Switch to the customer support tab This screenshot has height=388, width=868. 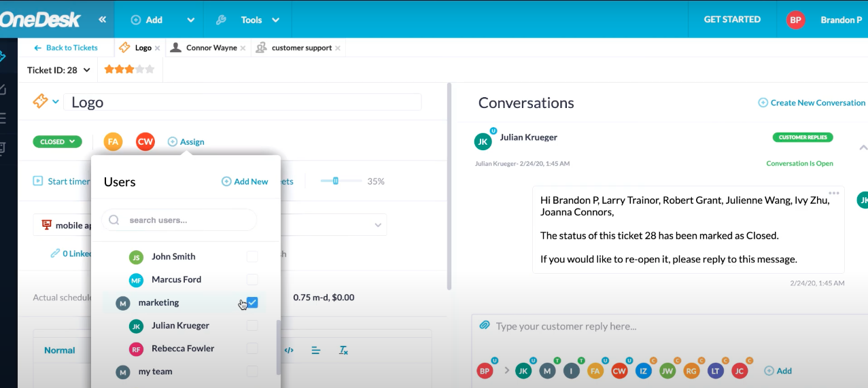coord(301,48)
